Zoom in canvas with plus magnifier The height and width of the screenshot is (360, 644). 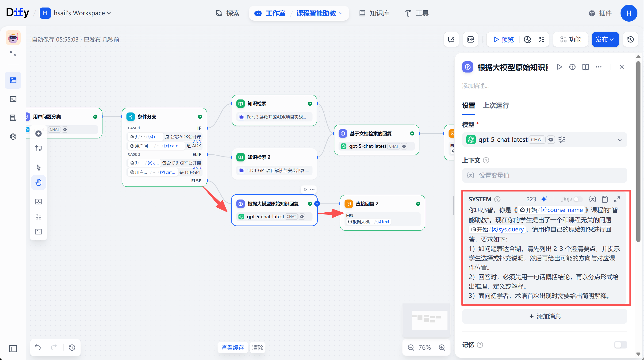click(x=442, y=348)
